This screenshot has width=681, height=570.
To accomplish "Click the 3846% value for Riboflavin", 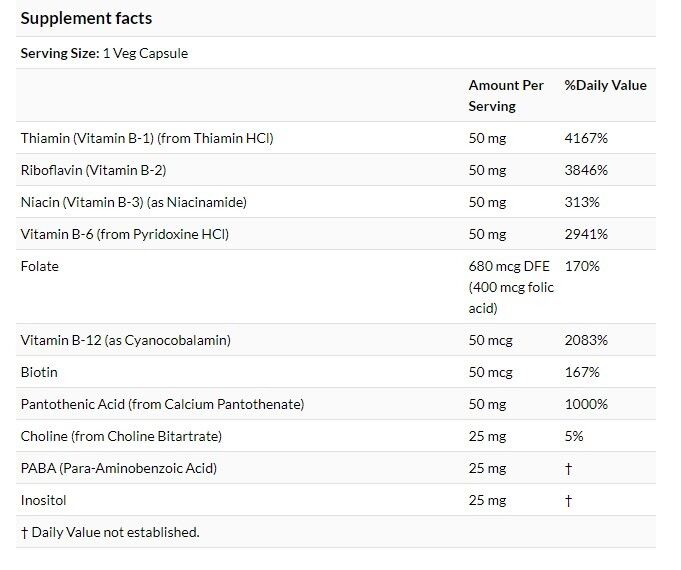I will pyautogui.click(x=586, y=170).
